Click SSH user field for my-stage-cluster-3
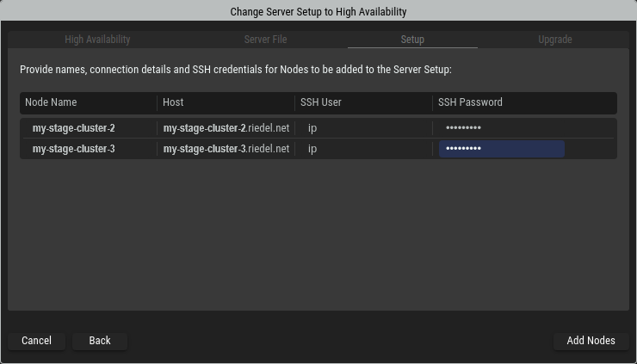This screenshot has height=364, width=637. pyautogui.click(x=362, y=149)
